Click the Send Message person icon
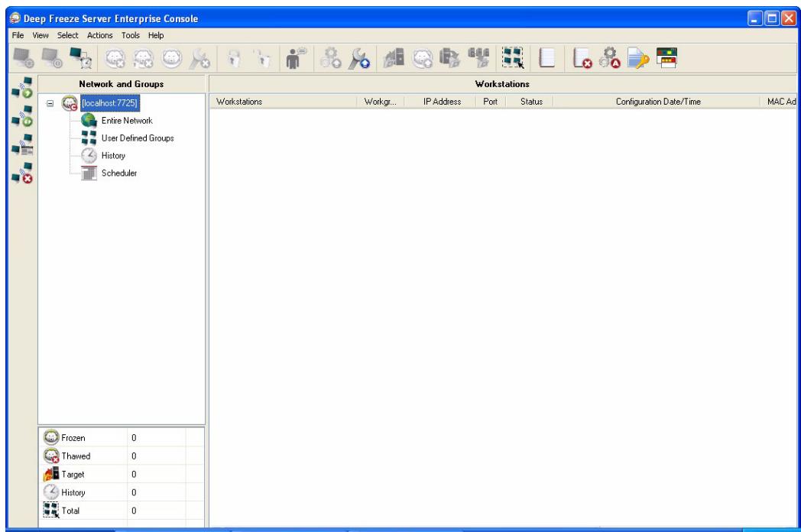Screen dimensions: 801x532 click(295, 58)
